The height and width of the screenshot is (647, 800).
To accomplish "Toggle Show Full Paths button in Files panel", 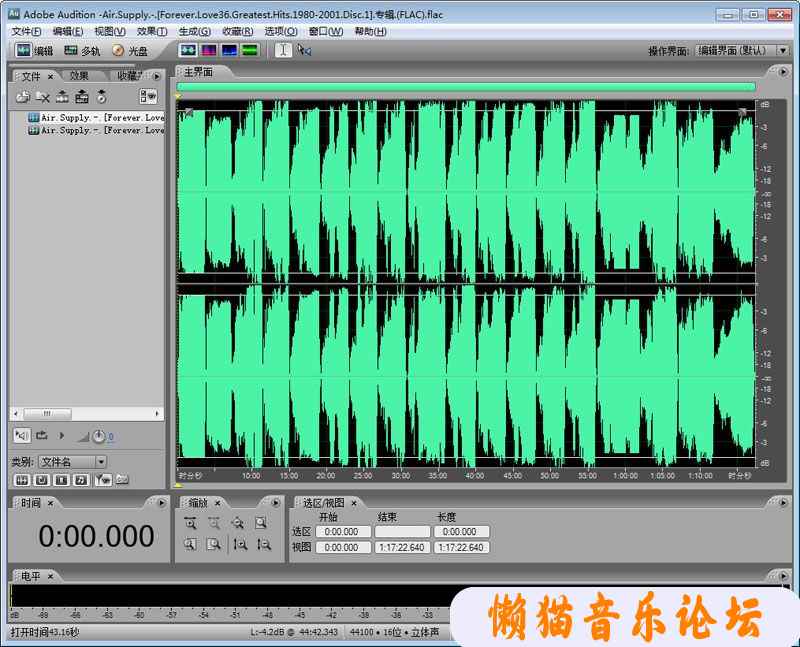I will [x=122, y=480].
